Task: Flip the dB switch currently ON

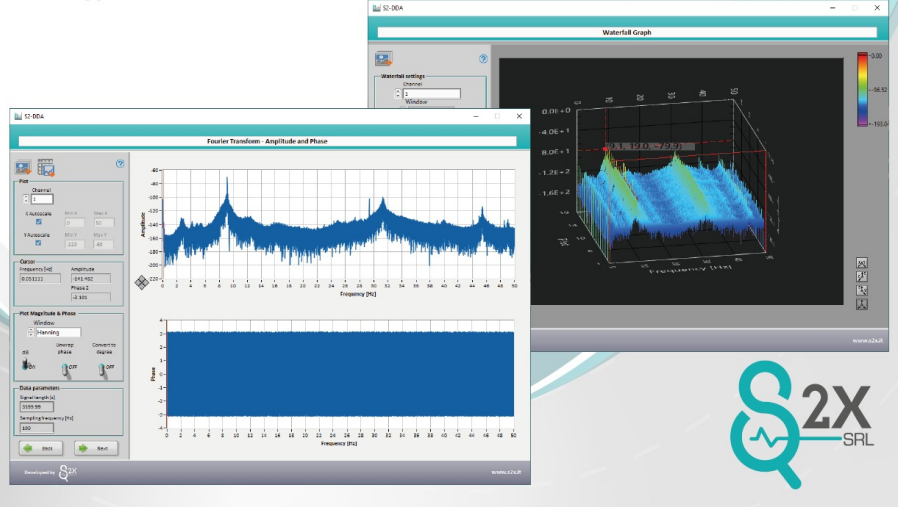Action: [26, 364]
